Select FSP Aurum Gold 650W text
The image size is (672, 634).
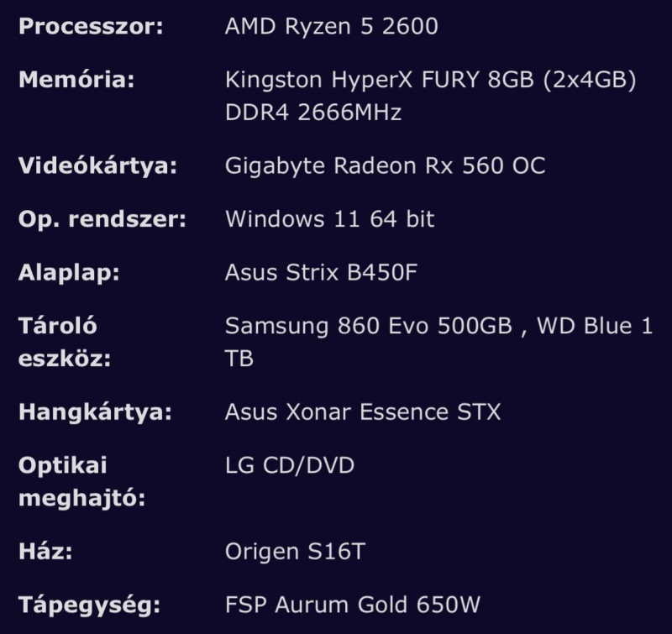[352, 605]
